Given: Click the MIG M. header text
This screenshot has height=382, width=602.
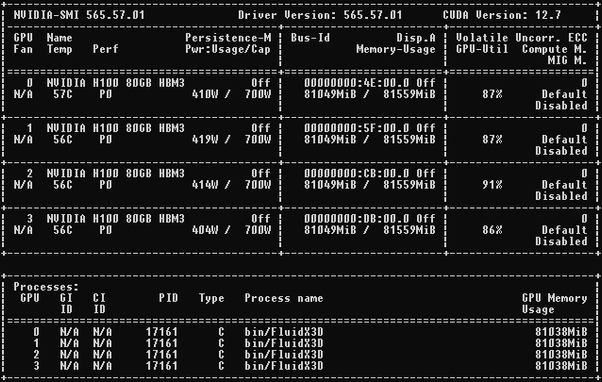Looking at the screenshot, I should tap(567, 60).
